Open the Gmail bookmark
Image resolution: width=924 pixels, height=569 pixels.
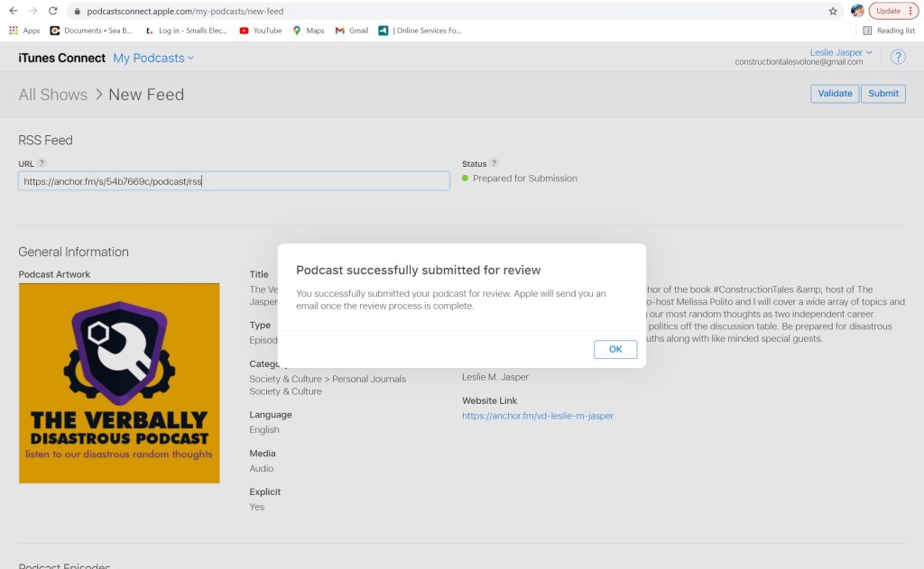click(x=352, y=30)
